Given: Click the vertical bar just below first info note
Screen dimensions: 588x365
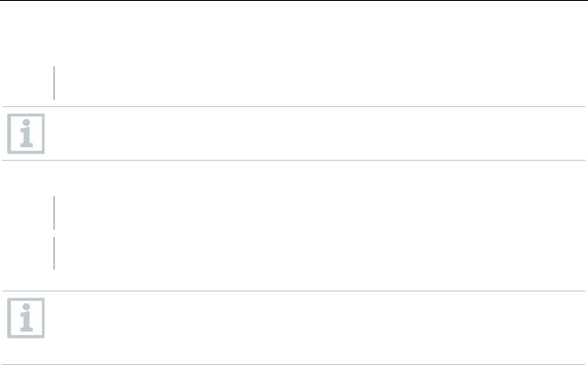Looking at the screenshot, I should click(x=54, y=212).
